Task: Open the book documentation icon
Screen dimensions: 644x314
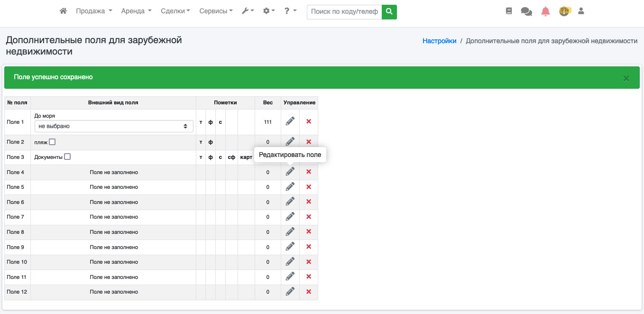Action: tap(509, 11)
